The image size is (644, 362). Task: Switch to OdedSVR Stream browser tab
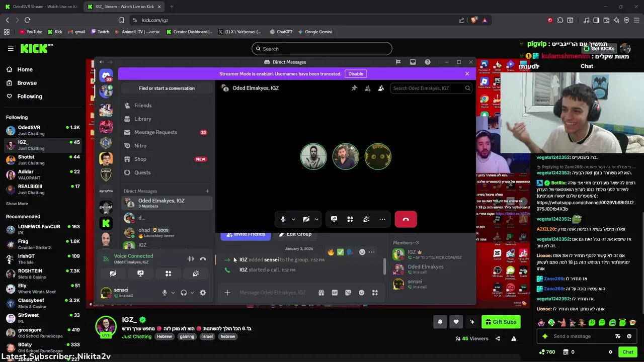41,7
